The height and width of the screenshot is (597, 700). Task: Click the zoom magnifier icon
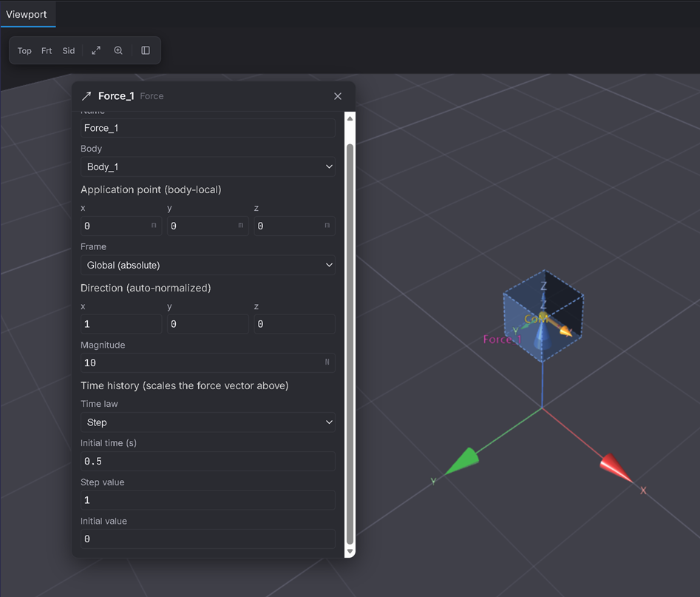click(118, 50)
